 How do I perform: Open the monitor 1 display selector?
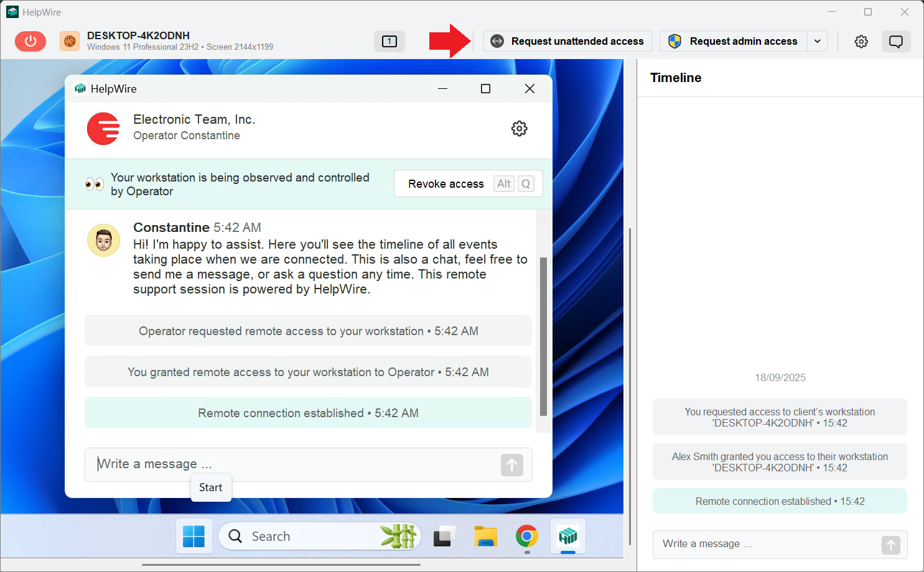coord(389,41)
